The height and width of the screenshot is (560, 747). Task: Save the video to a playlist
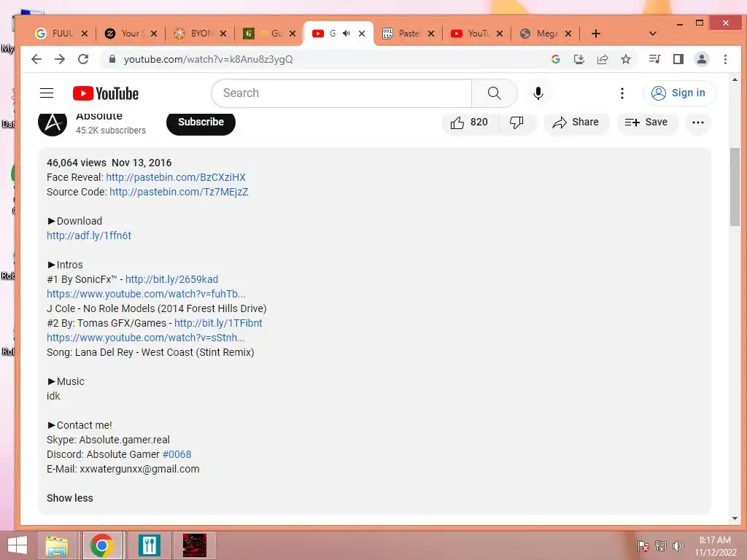click(x=646, y=122)
